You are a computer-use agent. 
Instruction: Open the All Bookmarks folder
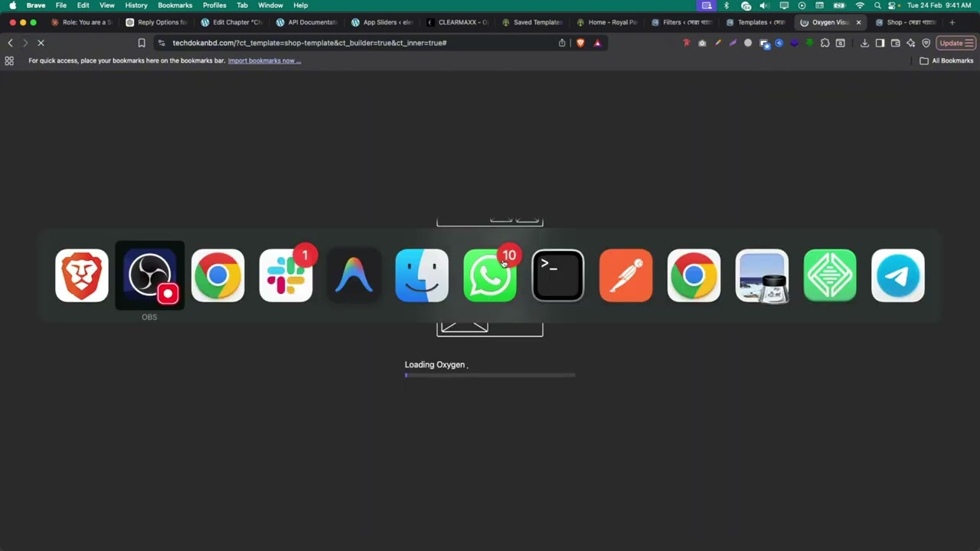[x=946, y=60]
